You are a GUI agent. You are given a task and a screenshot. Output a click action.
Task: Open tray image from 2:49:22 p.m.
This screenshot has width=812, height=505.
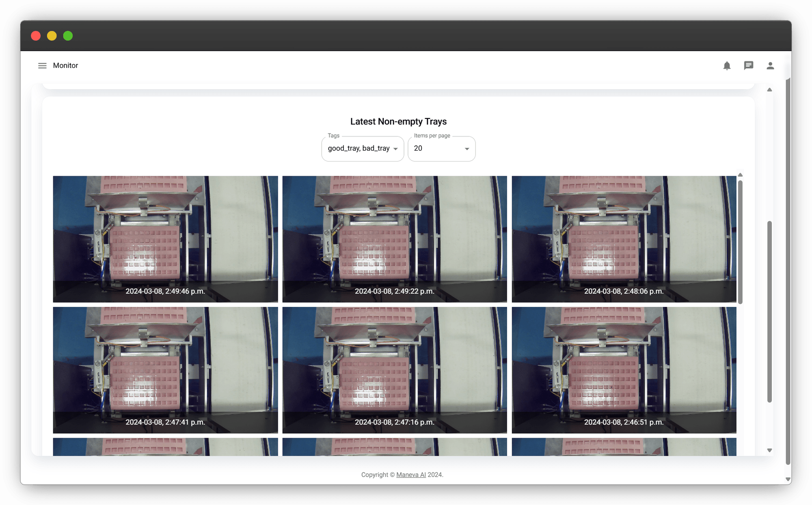click(394, 239)
